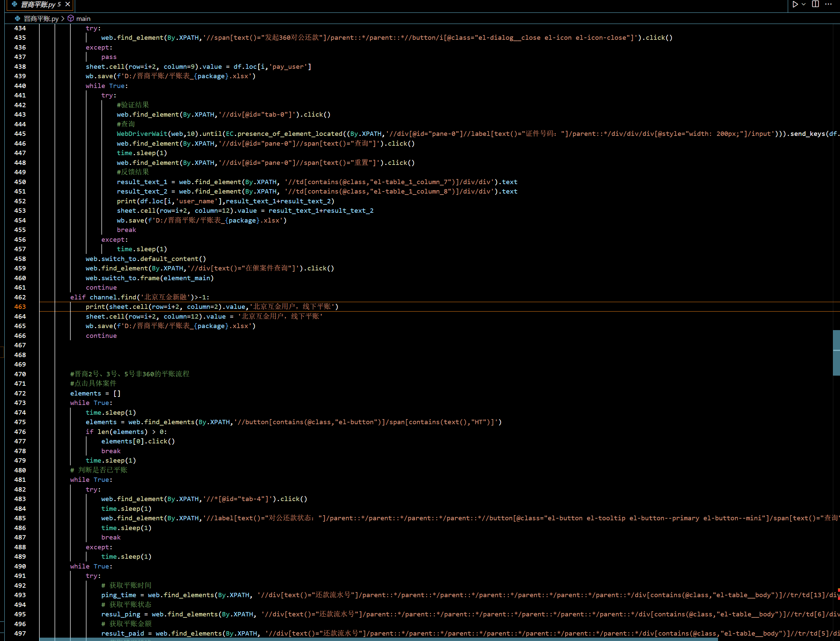Click result_text_1 assignment on line 450
This screenshot has width=840, height=641.
[x=317, y=182]
